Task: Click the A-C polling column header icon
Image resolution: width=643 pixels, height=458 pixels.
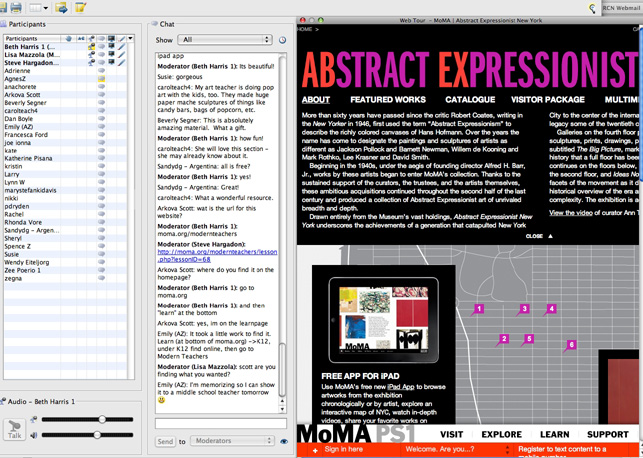Action: pos(81,39)
